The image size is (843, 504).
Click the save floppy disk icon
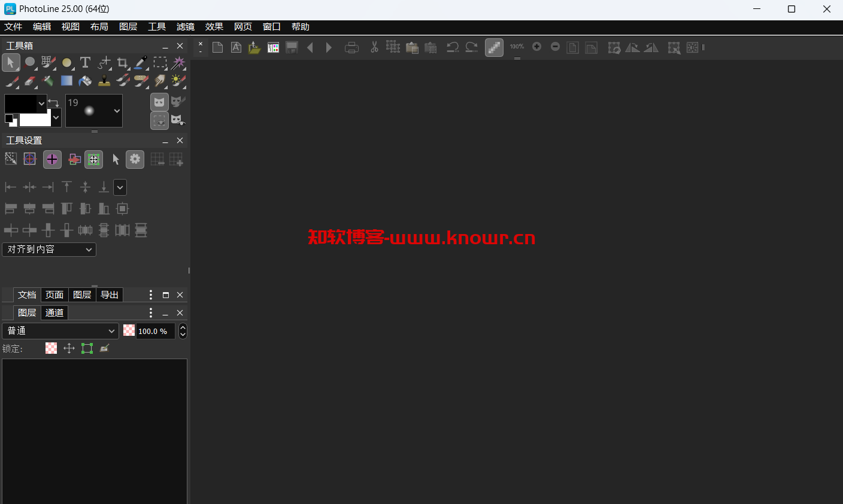pos(292,47)
